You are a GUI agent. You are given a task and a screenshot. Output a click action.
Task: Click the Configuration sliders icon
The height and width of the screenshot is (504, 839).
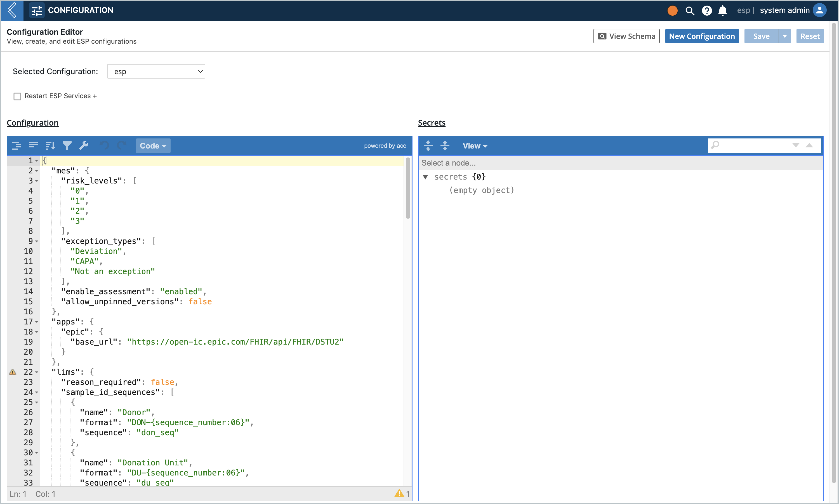pyautogui.click(x=37, y=11)
